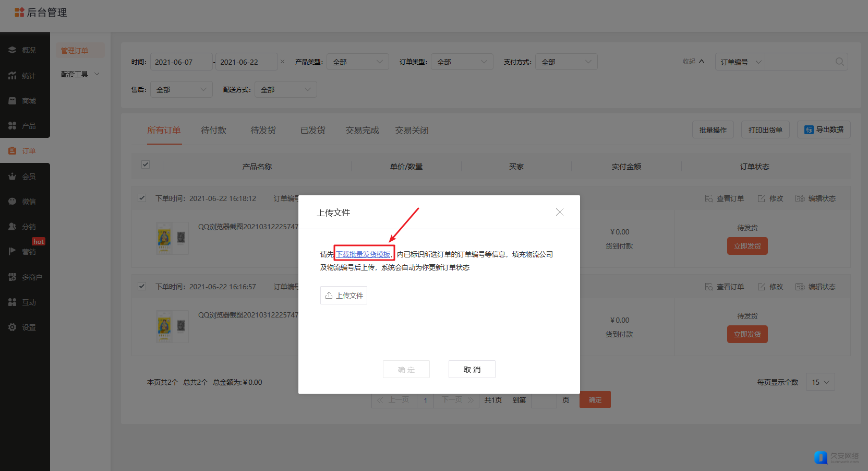Uncheck the order placed at 16:16:57
The height and width of the screenshot is (471, 868).
click(x=142, y=286)
